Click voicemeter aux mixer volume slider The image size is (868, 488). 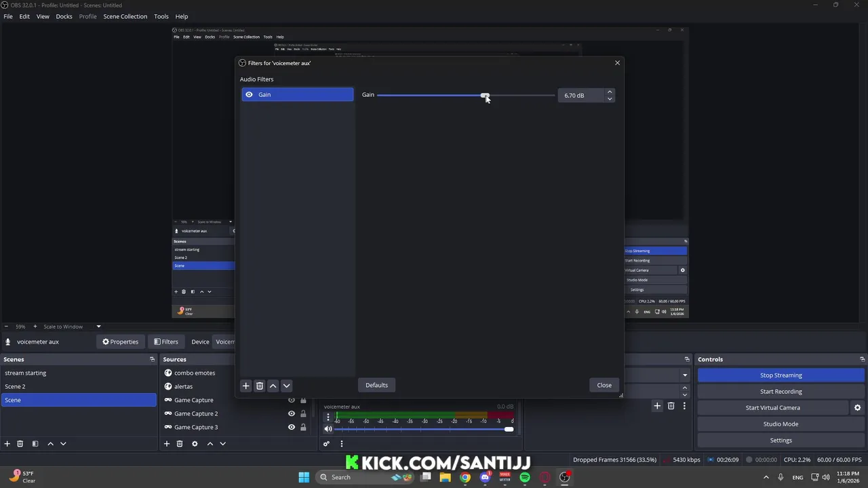(x=424, y=429)
